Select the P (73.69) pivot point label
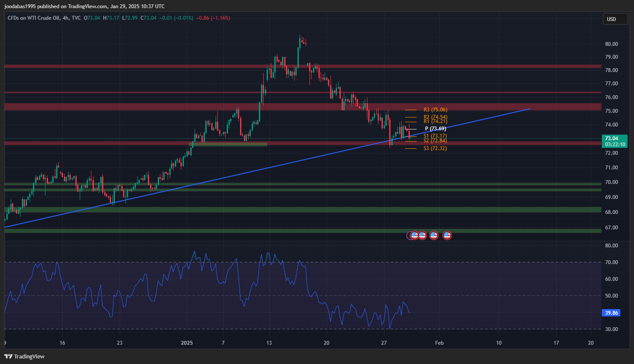This screenshot has width=634, height=364. pyautogui.click(x=435, y=129)
